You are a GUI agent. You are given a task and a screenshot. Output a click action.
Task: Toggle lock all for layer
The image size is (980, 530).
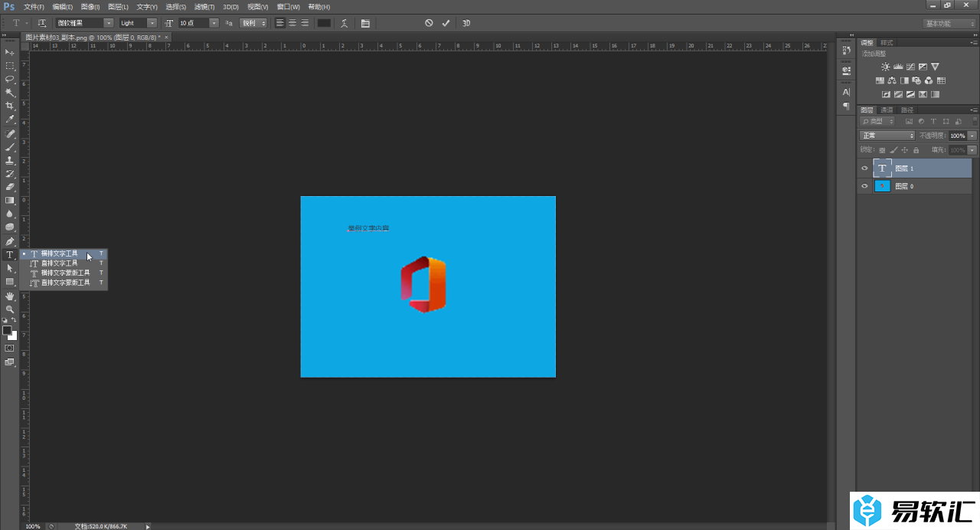point(916,150)
